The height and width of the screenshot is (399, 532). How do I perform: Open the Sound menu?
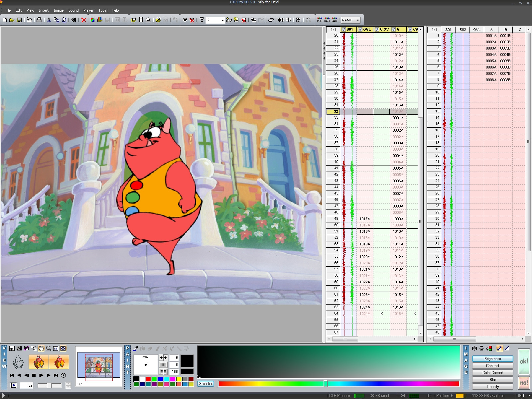pyautogui.click(x=73, y=10)
